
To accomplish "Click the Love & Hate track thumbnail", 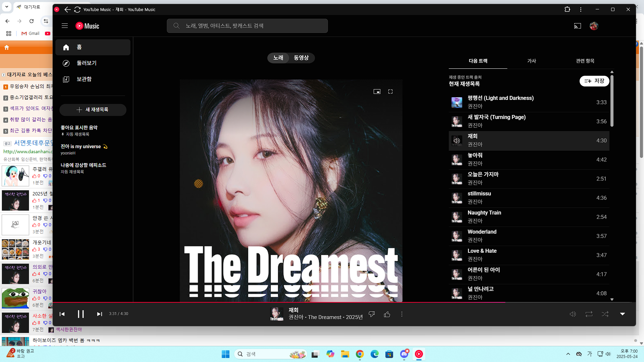I will coord(457,255).
